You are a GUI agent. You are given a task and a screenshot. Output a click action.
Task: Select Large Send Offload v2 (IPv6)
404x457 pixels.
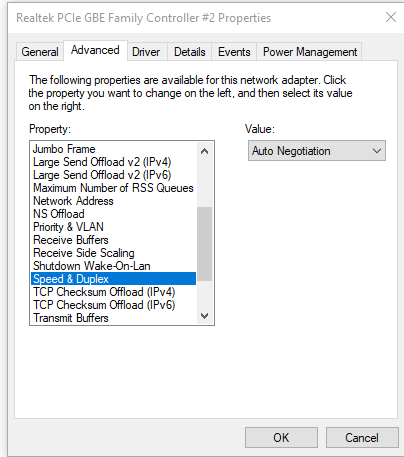pos(113,175)
